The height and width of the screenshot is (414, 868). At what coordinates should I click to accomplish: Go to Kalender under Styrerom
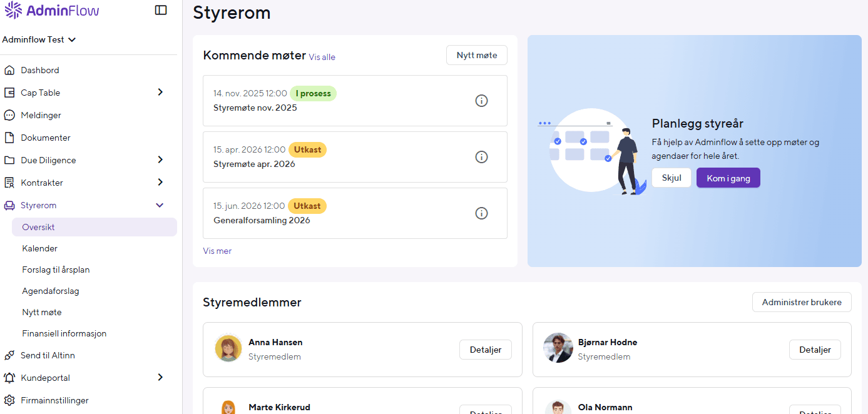(x=39, y=248)
